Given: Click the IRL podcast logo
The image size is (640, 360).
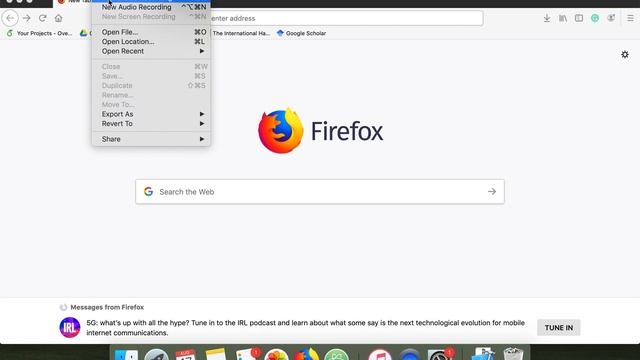Looking at the screenshot, I should (69, 327).
